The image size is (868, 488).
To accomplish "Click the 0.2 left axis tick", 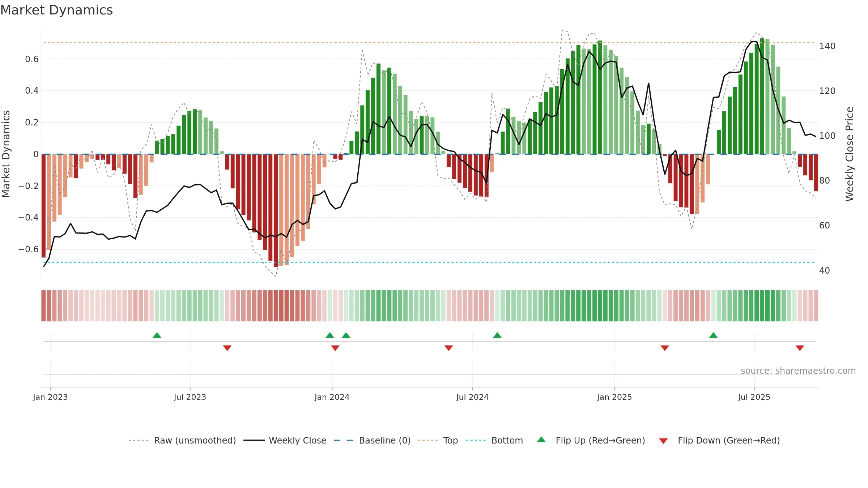I will [x=32, y=122].
